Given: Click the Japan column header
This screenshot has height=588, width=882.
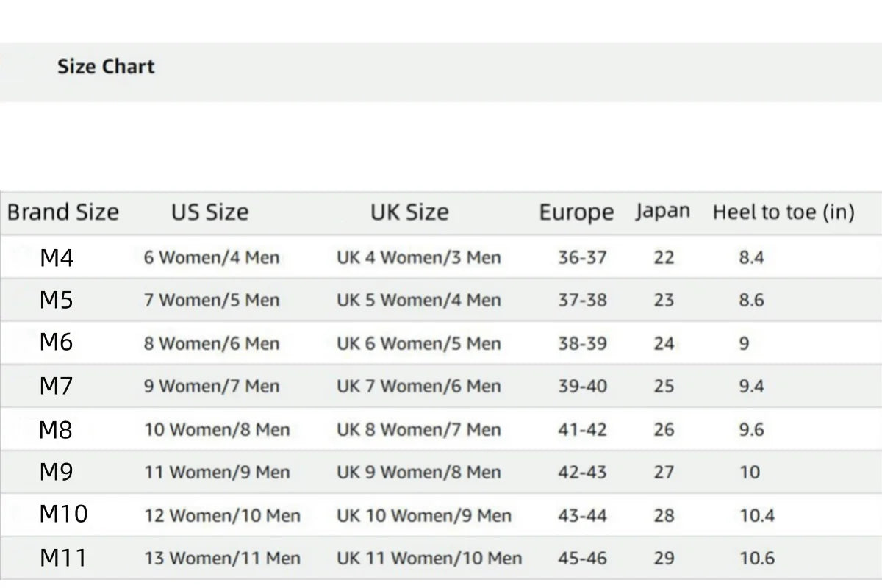Looking at the screenshot, I should [x=663, y=212].
